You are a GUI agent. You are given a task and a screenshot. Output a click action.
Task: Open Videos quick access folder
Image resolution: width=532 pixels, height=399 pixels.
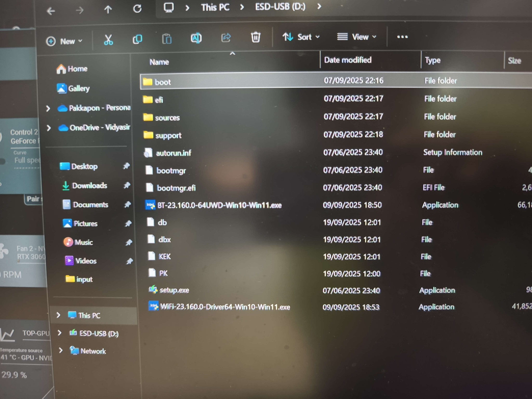[81, 261]
